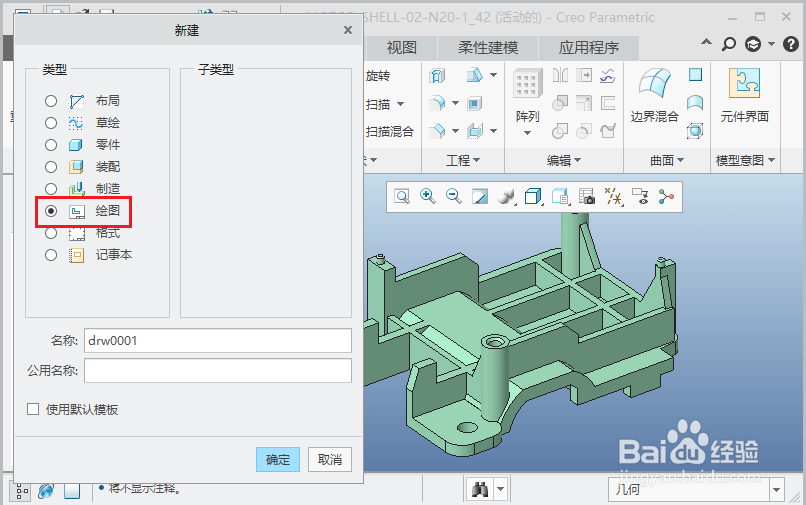Click the Round tool icon
806x505 pixels.
437,103
